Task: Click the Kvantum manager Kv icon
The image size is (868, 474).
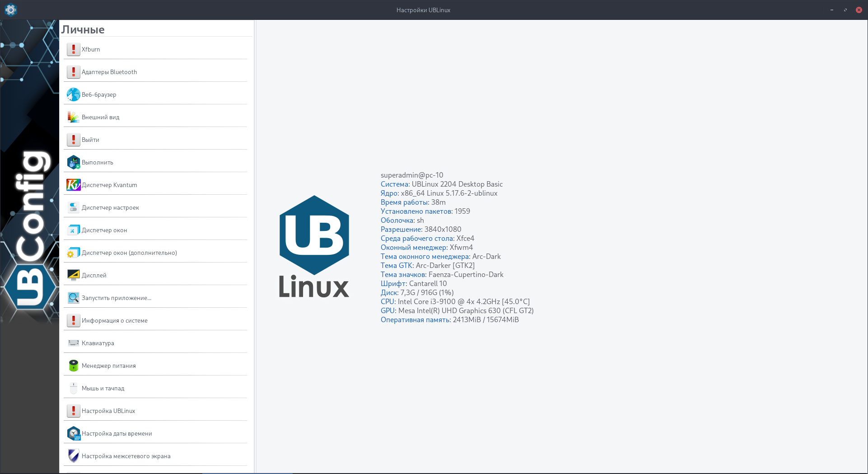Action: (73, 185)
